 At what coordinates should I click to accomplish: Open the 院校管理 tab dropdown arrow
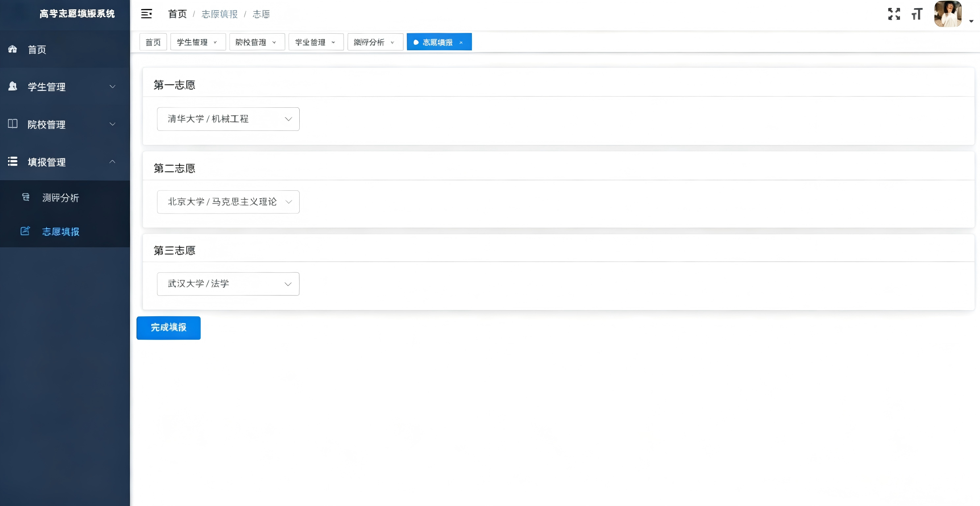[x=274, y=42]
